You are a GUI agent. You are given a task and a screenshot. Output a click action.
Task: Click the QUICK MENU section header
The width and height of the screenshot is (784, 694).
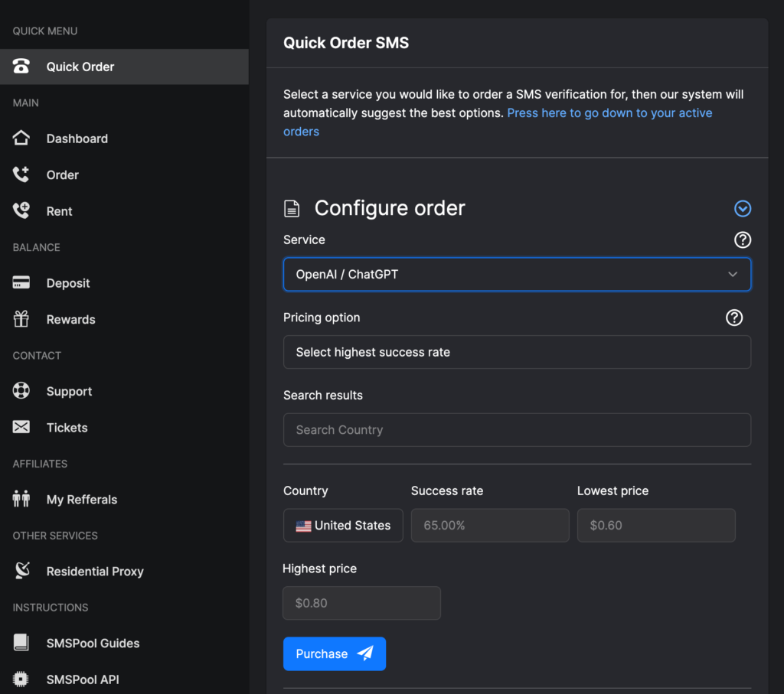click(45, 31)
